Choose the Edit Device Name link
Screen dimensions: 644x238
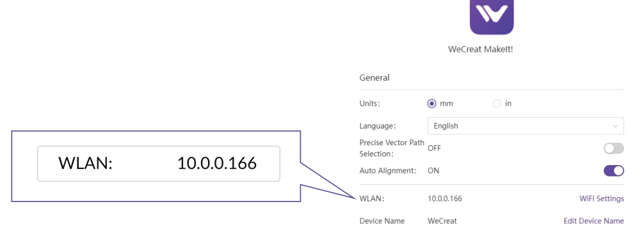594,221
